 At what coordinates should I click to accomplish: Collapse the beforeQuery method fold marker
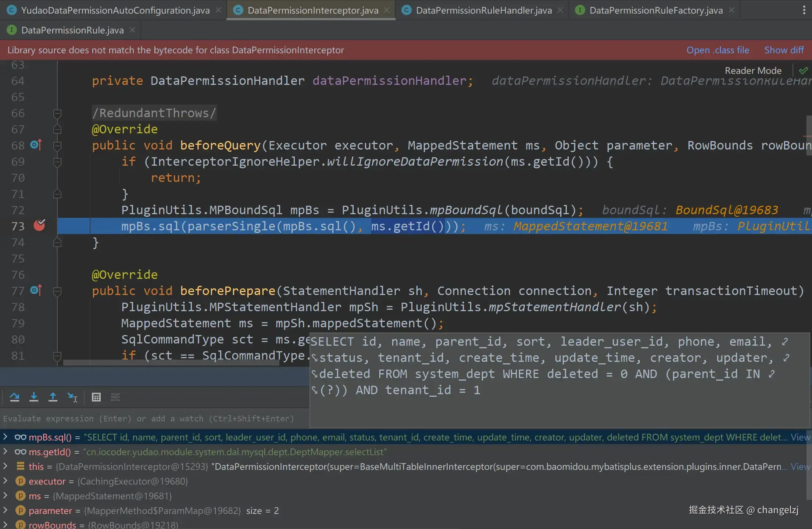tap(57, 146)
